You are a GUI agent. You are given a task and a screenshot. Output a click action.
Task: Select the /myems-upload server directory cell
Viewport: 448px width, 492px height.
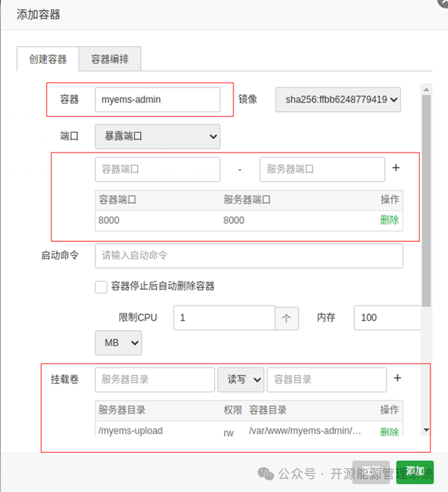point(131,431)
